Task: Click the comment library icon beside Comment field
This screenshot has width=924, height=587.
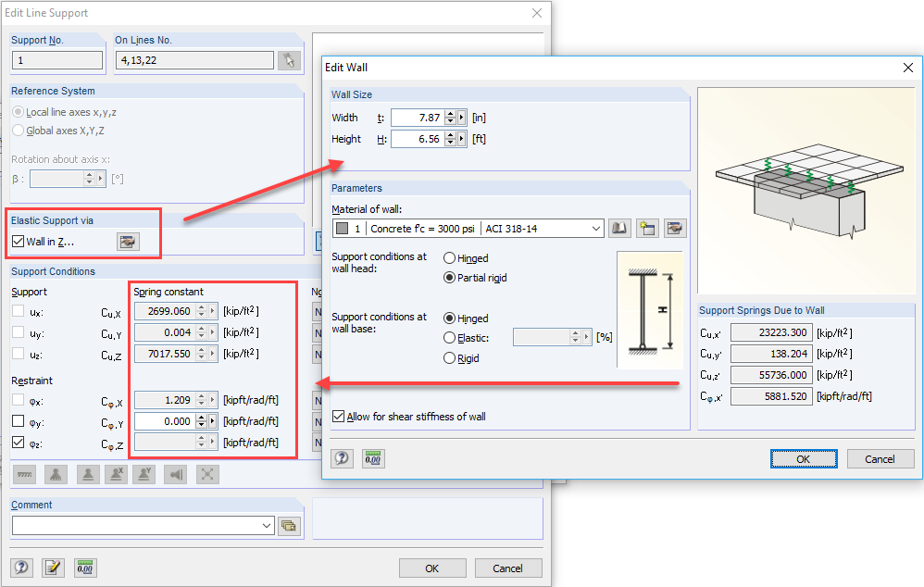Action: tap(289, 526)
